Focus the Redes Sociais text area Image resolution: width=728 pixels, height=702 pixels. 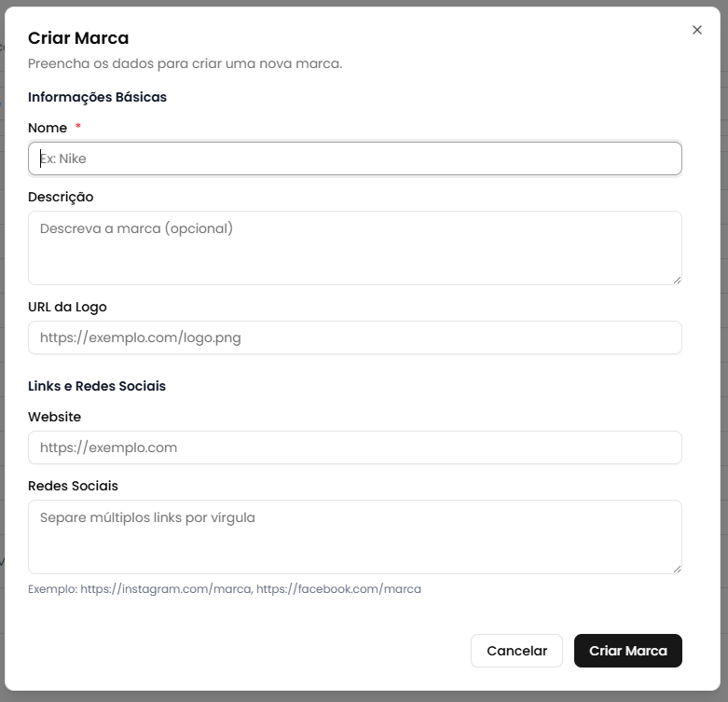[354, 536]
